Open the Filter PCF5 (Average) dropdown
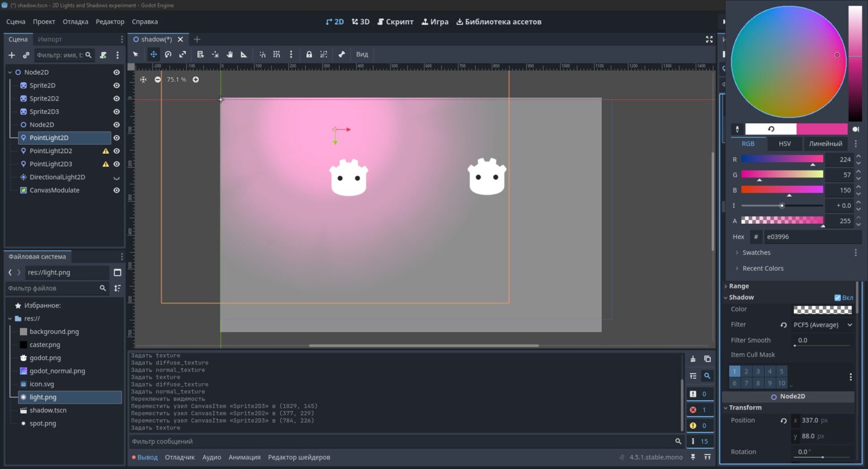 point(823,325)
